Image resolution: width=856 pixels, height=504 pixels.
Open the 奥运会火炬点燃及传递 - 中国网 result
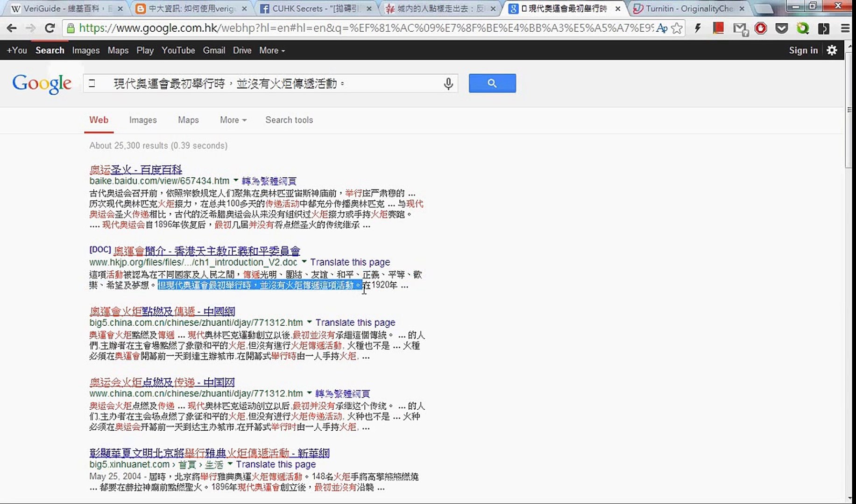(162, 382)
